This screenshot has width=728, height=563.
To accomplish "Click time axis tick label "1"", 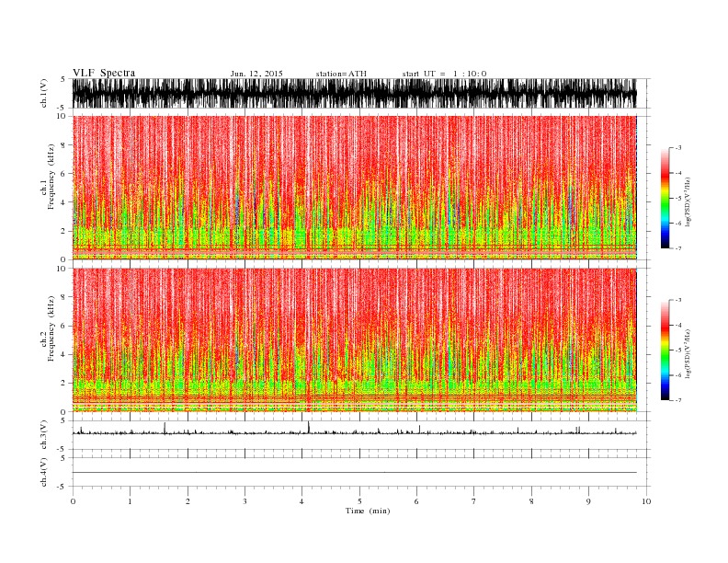I will 130,501.
